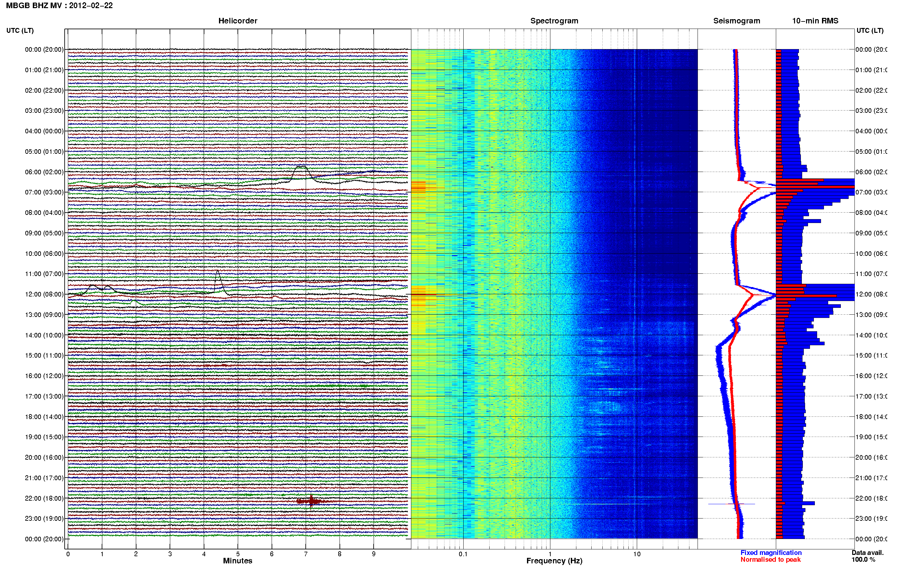Select left time label '18:00 (14:00)'

coord(44,417)
